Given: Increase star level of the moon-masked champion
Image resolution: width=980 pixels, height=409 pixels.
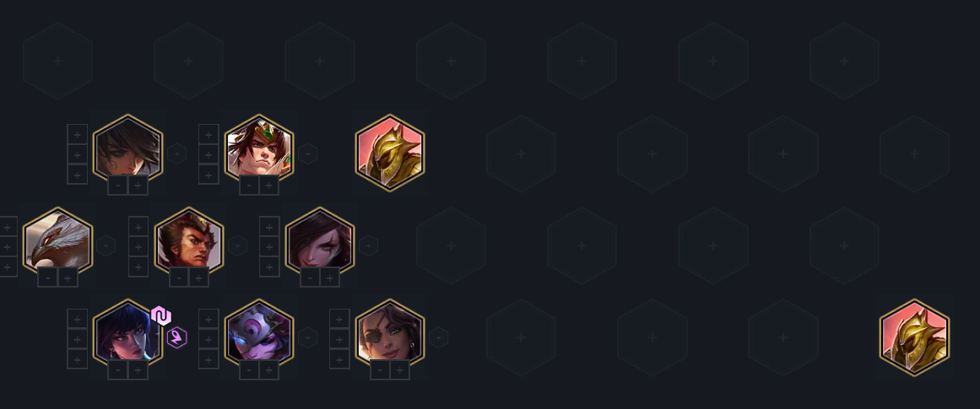Looking at the screenshot, I should click(x=268, y=370).
